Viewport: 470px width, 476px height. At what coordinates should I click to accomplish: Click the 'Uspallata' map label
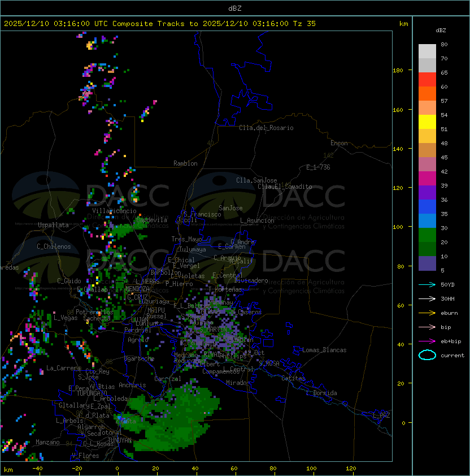[x=53, y=225]
